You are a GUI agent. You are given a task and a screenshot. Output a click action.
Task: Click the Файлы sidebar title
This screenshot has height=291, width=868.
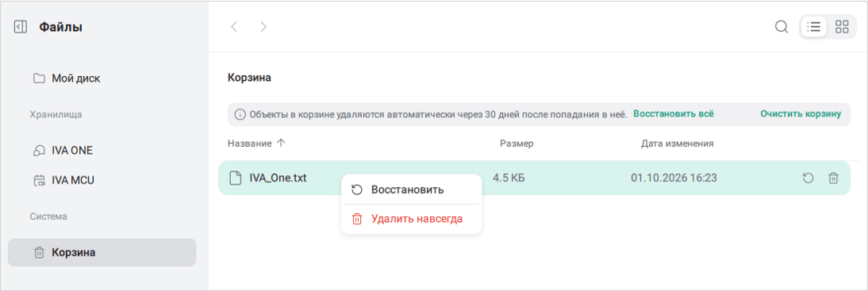pyautogui.click(x=61, y=26)
